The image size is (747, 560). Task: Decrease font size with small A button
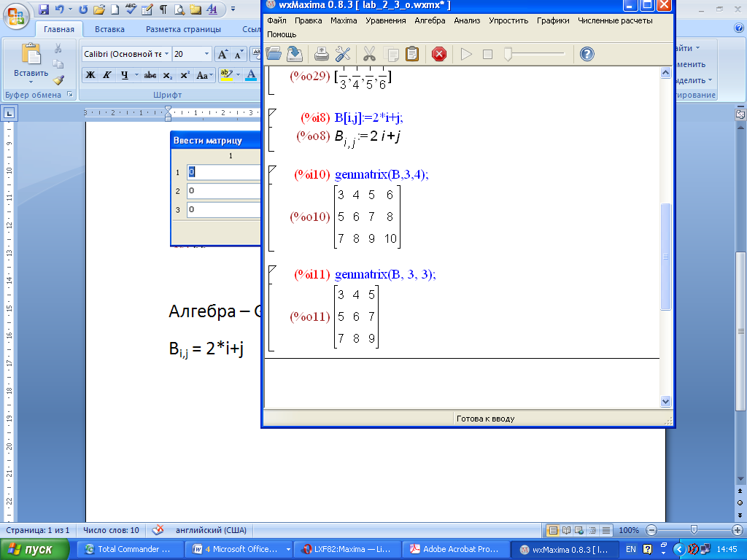[239, 54]
